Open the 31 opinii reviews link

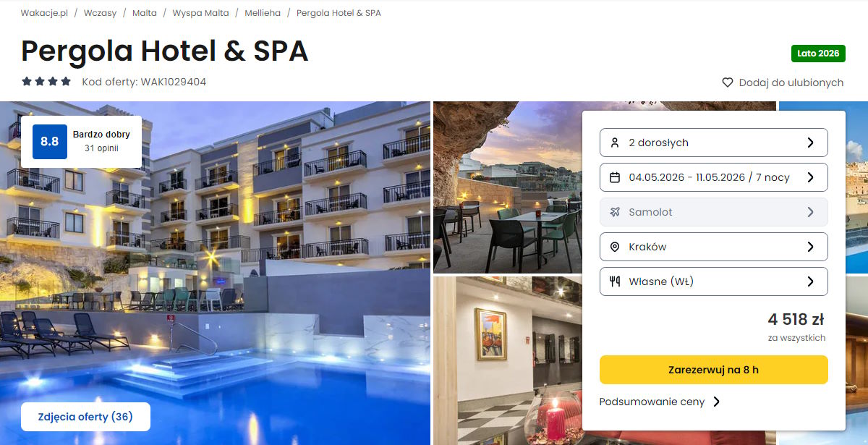[x=101, y=148]
